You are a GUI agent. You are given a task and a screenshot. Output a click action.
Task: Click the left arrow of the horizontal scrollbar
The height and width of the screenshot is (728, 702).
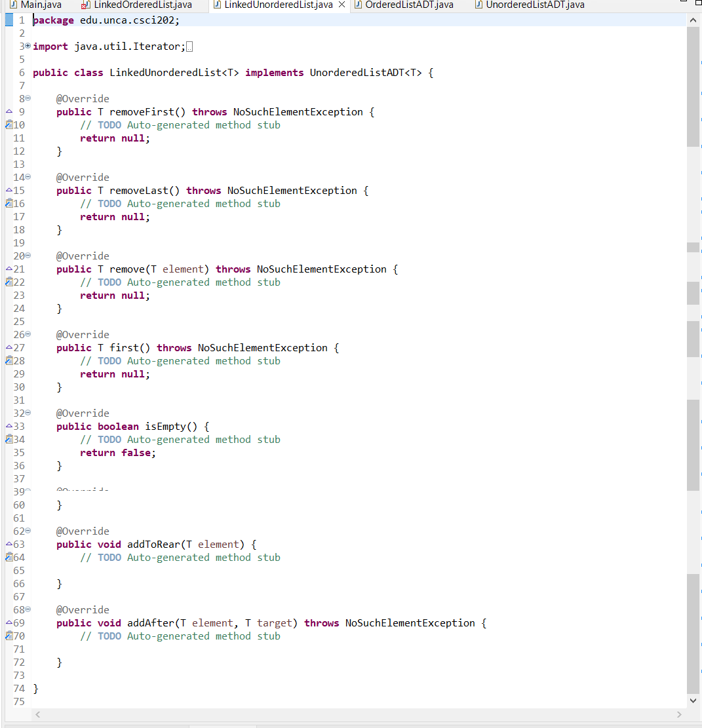[x=37, y=714]
